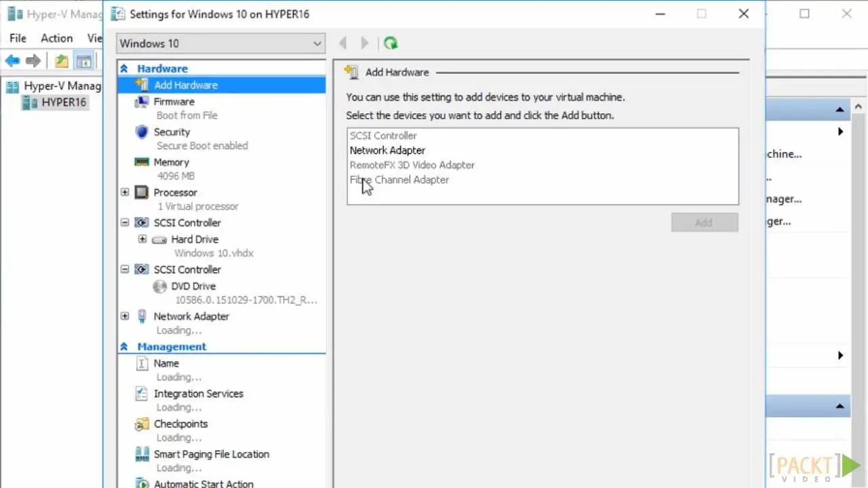This screenshot has width=868, height=488.
Task: Click the Checkpoints icon
Action: pos(142,424)
